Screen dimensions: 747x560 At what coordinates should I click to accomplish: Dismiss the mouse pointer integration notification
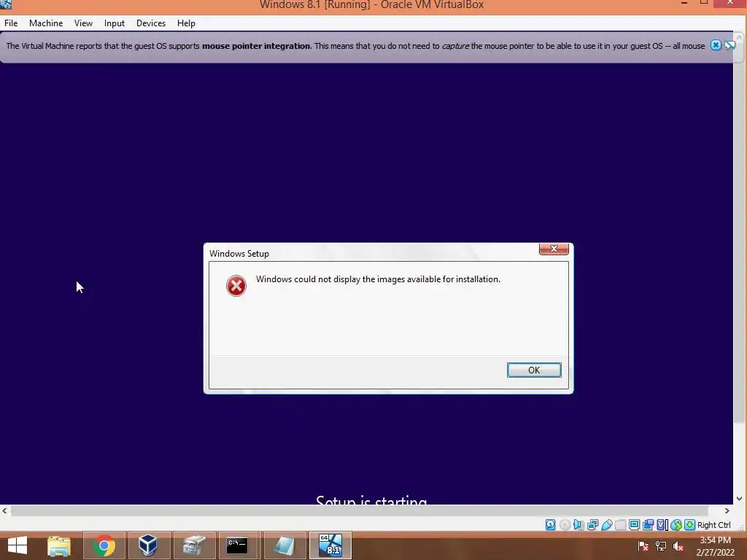[716, 45]
